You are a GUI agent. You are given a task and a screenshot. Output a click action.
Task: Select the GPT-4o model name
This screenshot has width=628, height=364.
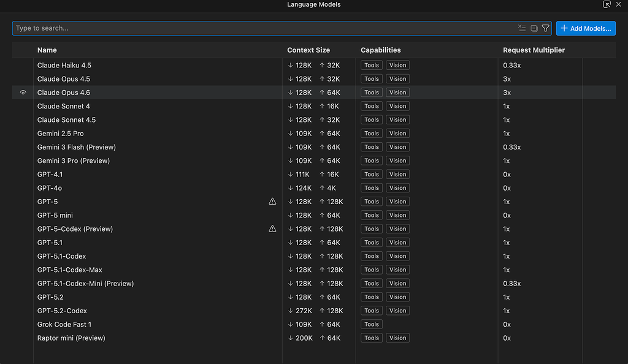pos(50,188)
